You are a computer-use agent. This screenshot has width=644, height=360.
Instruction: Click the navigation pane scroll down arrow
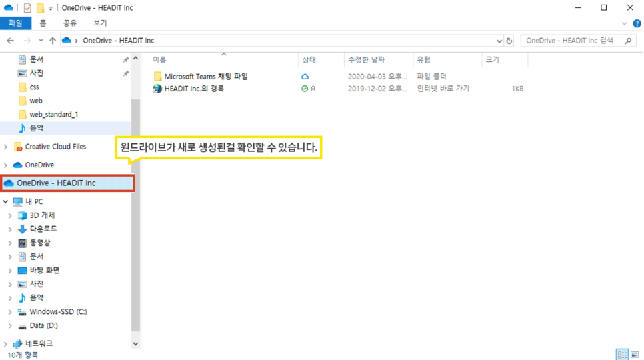pyautogui.click(x=135, y=344)
